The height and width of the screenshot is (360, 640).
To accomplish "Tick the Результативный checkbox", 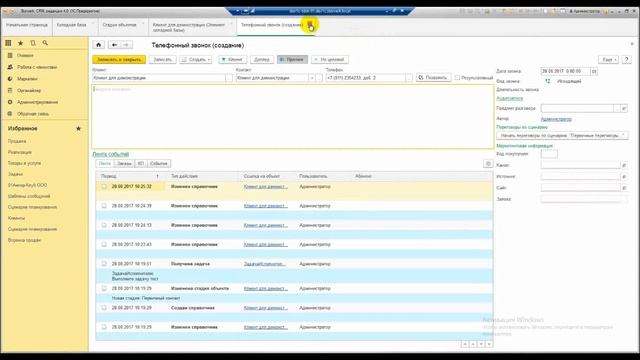I will (x=458, y=78).
